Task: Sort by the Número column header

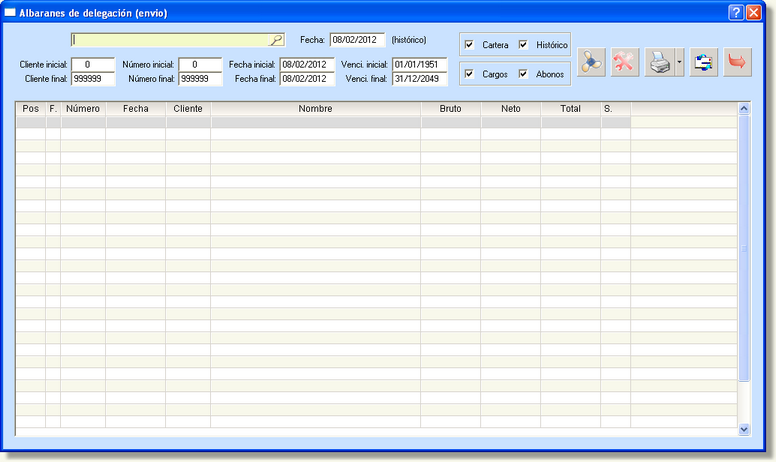Action: coord(83,109)
